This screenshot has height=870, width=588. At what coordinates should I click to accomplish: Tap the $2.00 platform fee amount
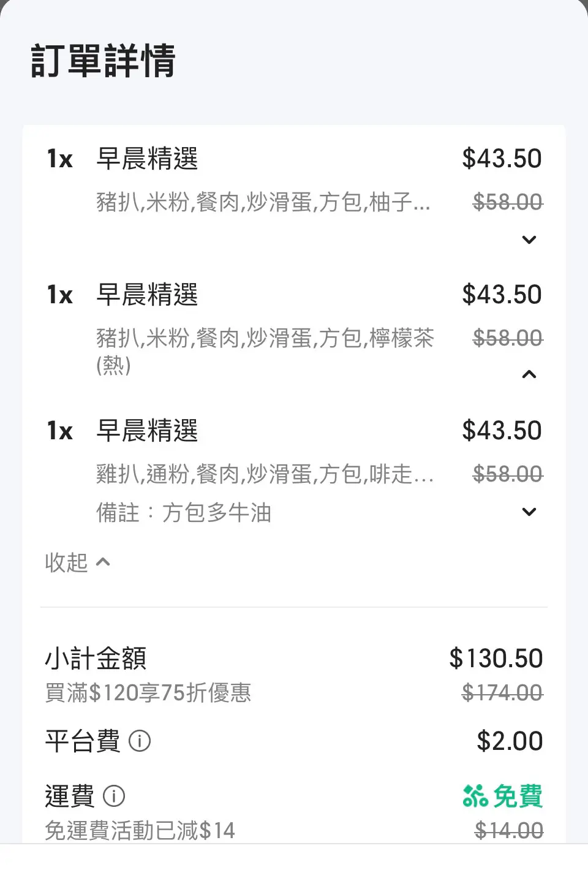point(510,741)
